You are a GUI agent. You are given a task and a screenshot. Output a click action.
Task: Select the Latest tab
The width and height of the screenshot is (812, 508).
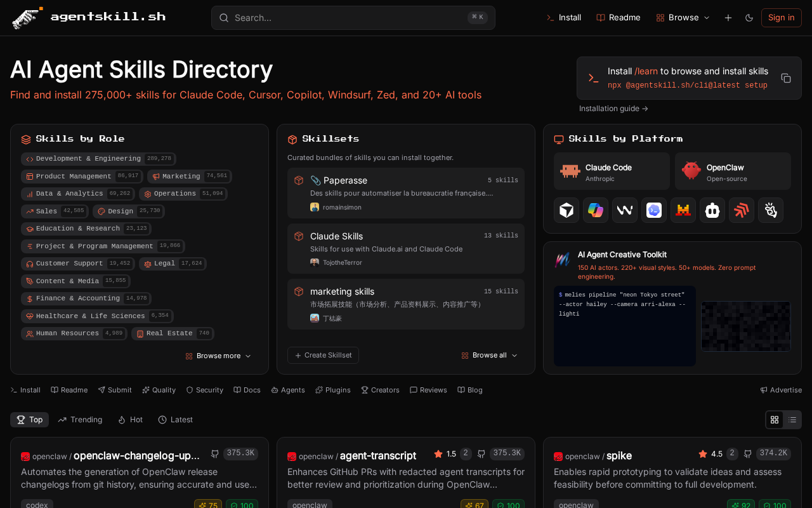coord(176,420)
